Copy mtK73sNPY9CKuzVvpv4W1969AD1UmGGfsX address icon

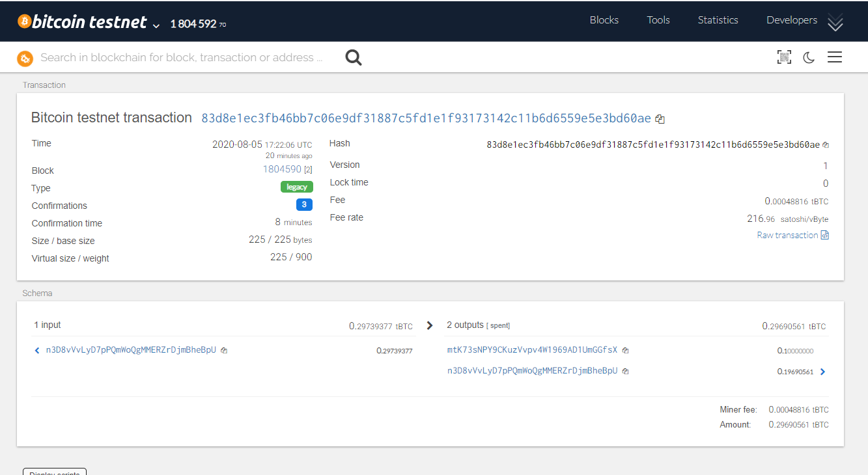tap(625, 350)
